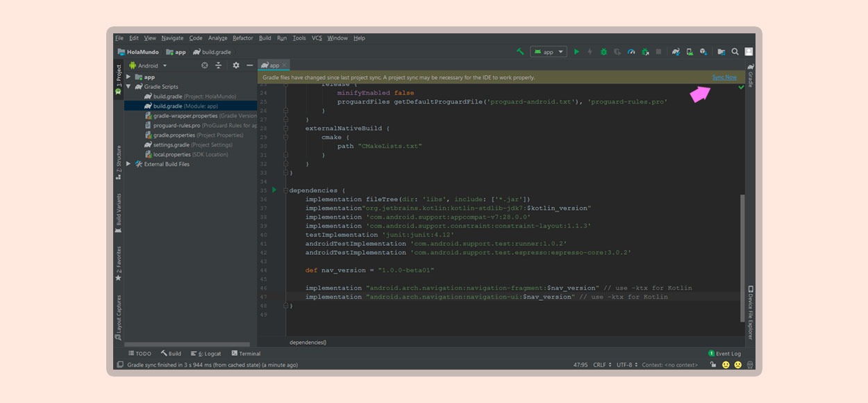This screenshot has height=403, width=868.
Task: Click the sad face feedback icon
Action: (x=737, y=365)
